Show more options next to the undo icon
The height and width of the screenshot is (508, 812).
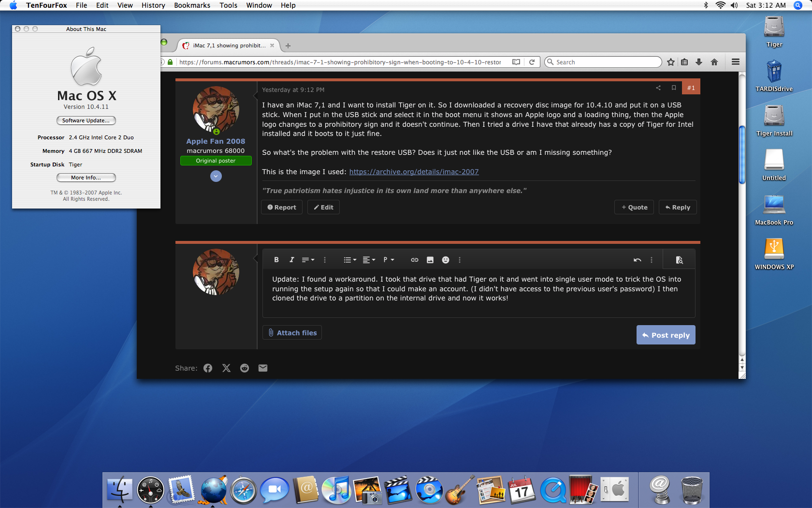[x=652, y=260]
